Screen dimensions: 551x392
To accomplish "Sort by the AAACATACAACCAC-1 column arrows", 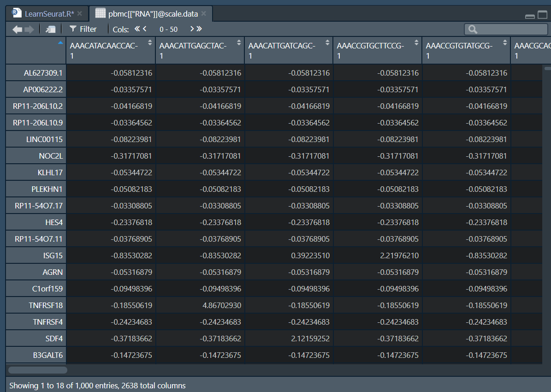I will (x=150, y=43).
